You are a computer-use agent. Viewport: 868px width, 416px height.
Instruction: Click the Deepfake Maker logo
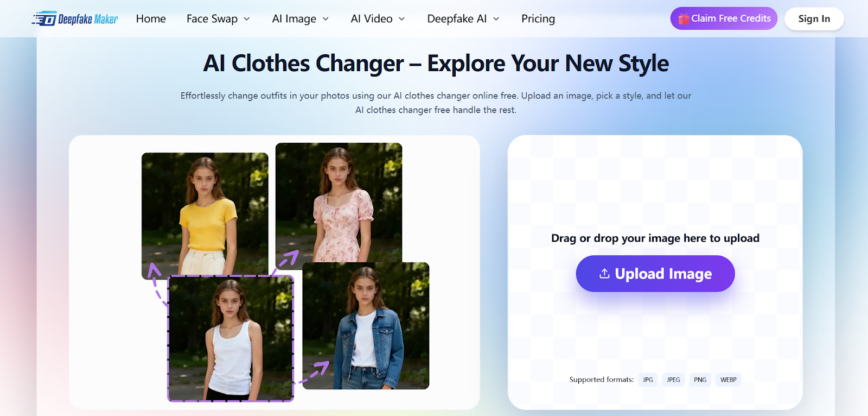75,19
